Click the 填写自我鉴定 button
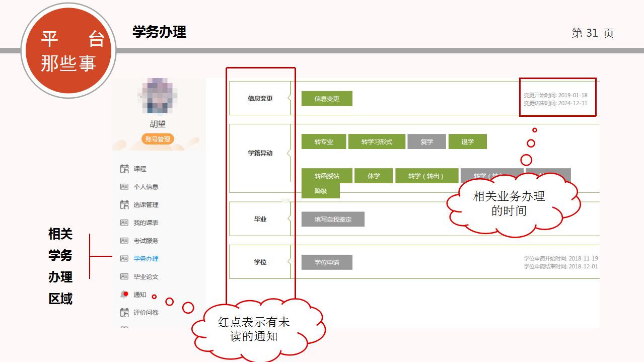Viewport: 644px width, 362px height. (333, 220)
